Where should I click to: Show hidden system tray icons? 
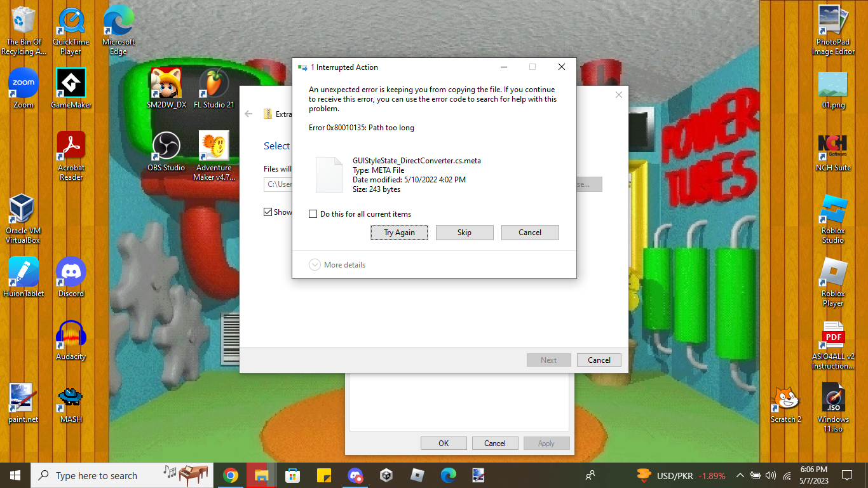740,475
